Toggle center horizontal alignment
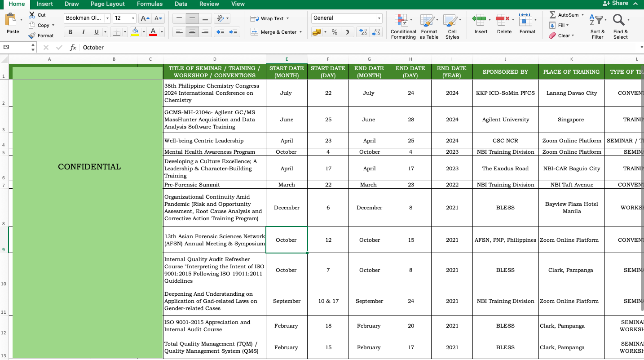 [192, 32]
